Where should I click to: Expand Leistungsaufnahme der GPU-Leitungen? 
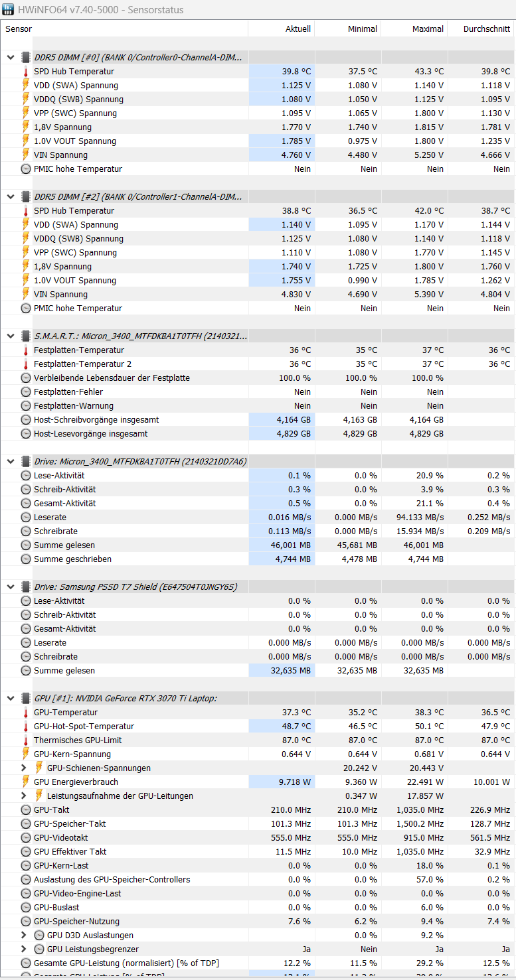[25, 796]
